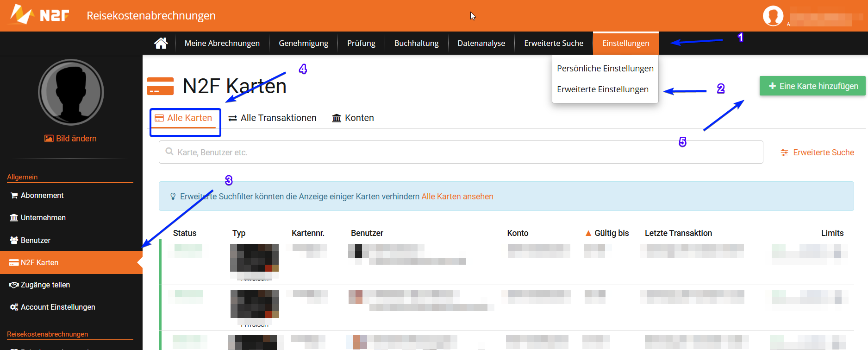Click the sliders icon beside Erweiterte Suche
Image resolution: width=868 pixels, height=350 pixels.
(784, 153)
